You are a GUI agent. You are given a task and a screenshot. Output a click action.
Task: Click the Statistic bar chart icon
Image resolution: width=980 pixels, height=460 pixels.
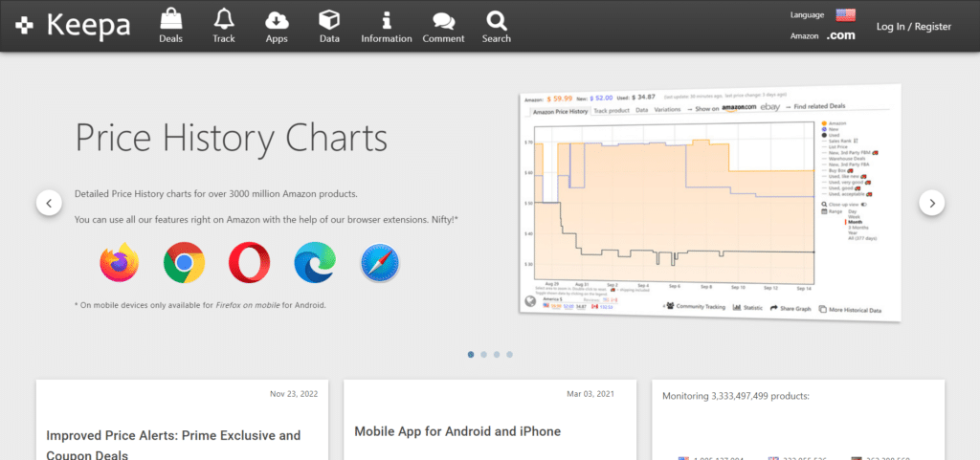(737, 307)
